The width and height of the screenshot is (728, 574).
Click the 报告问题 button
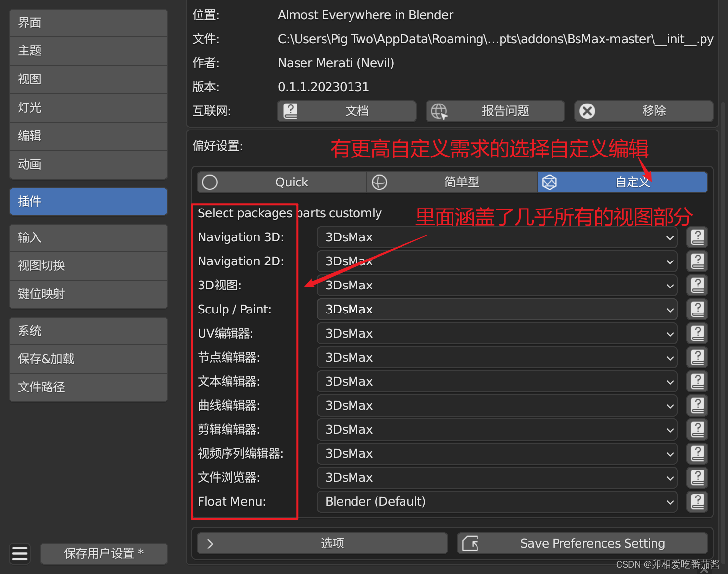(x=495, y=111)
